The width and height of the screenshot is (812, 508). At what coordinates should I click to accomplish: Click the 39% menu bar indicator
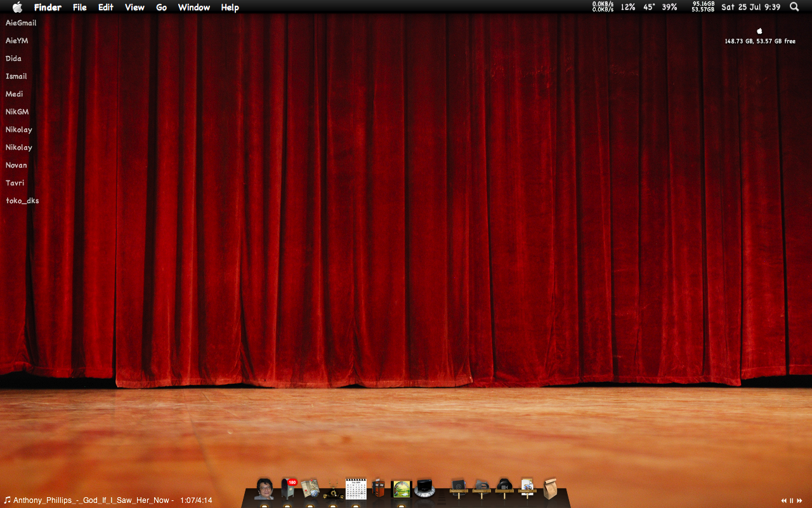669,7
